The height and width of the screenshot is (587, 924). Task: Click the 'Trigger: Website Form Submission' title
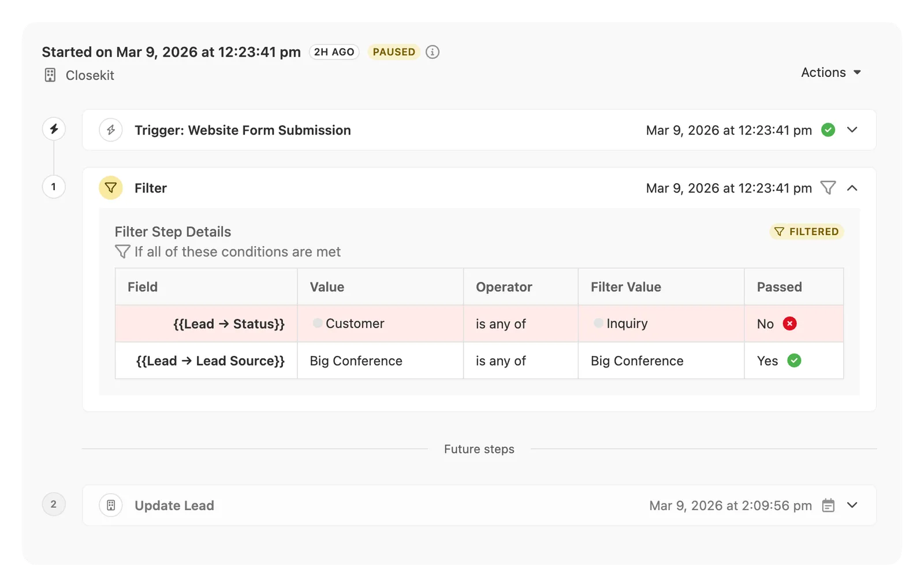coord(243,130)
